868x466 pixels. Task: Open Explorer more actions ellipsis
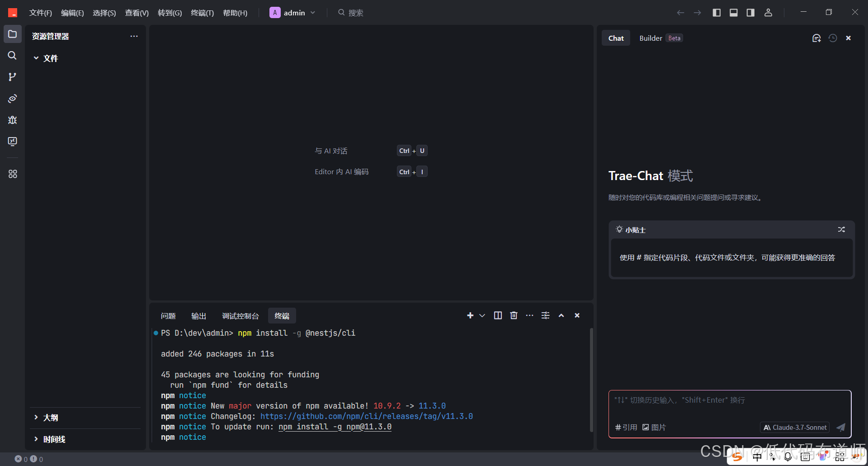[x=134, y=36]
